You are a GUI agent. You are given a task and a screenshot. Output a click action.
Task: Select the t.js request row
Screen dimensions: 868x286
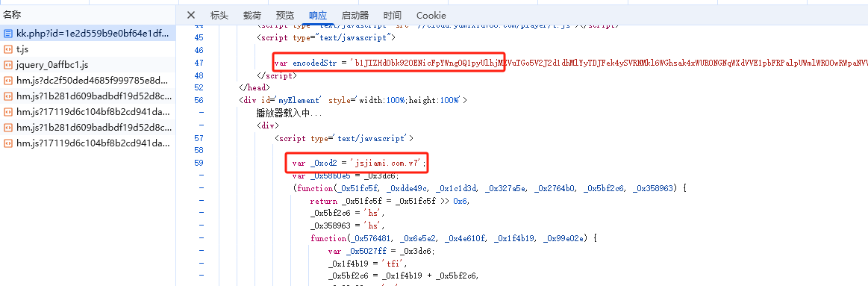click(88, 49)
